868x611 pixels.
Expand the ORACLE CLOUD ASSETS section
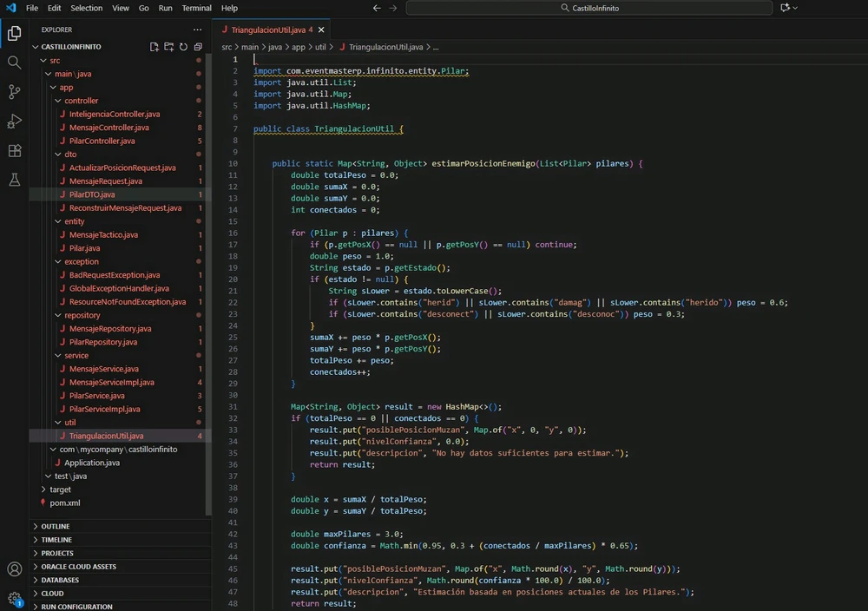78,567
